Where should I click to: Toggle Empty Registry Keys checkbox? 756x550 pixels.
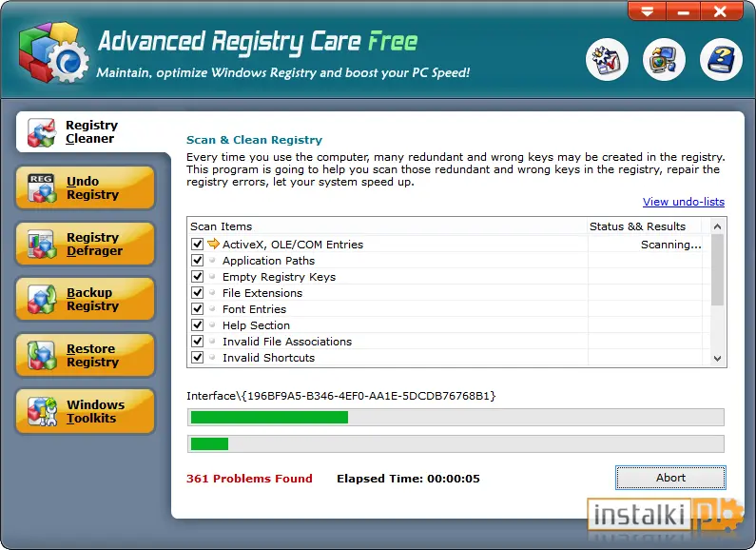197,277
